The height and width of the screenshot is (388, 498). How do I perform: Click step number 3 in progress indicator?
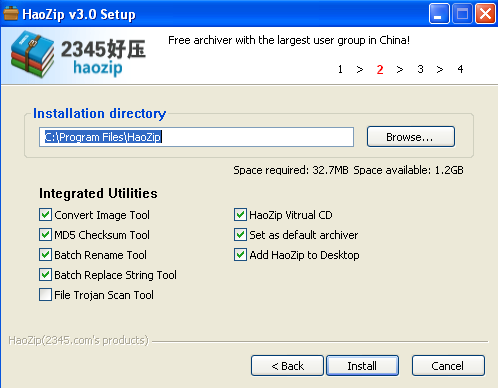pyautogui.click(x=420, y=69)
